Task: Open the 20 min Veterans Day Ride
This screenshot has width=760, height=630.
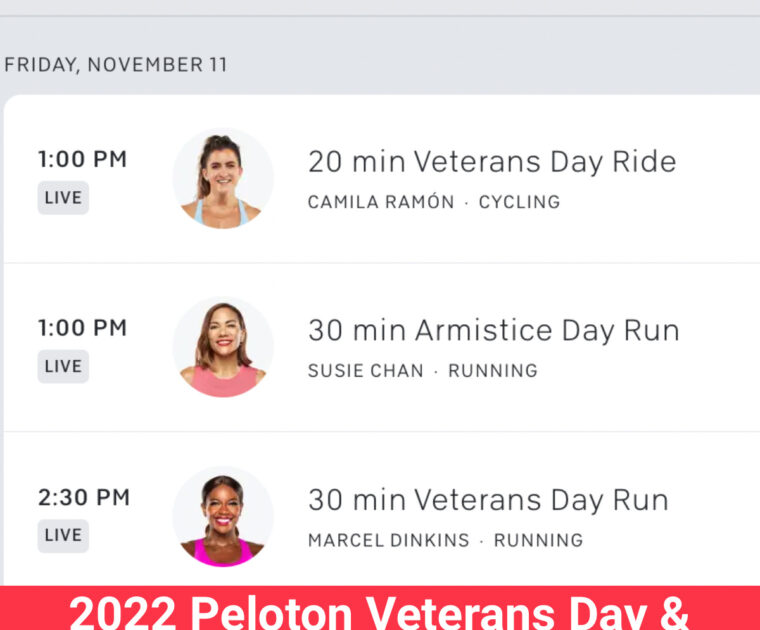Action: [x=492, y=162]
